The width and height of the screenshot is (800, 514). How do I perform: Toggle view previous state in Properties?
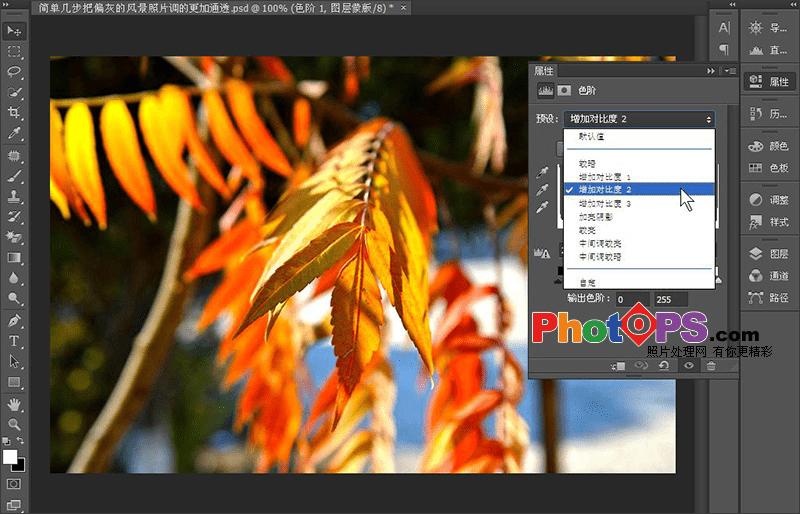tap(641, 365)
